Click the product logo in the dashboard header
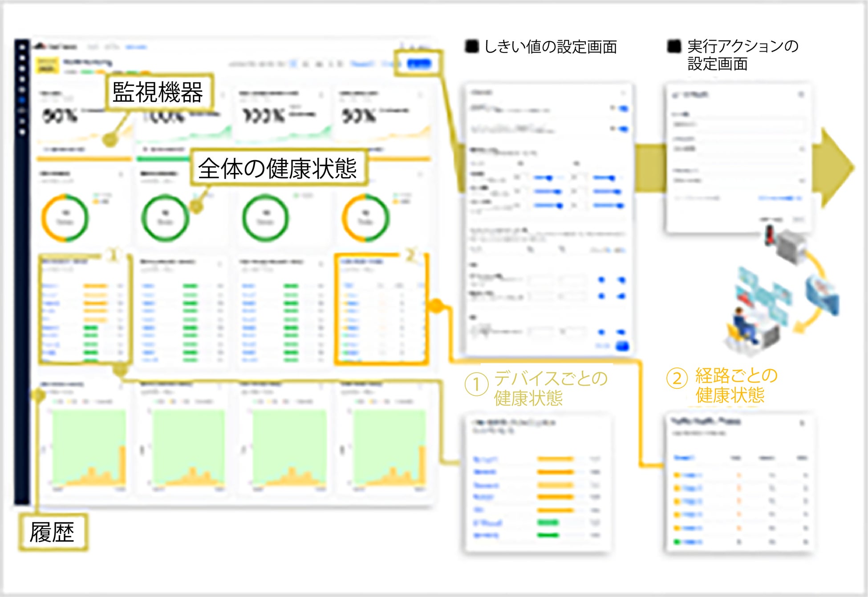This screenshot has width=868, height=597. click(x=41, y=46)
